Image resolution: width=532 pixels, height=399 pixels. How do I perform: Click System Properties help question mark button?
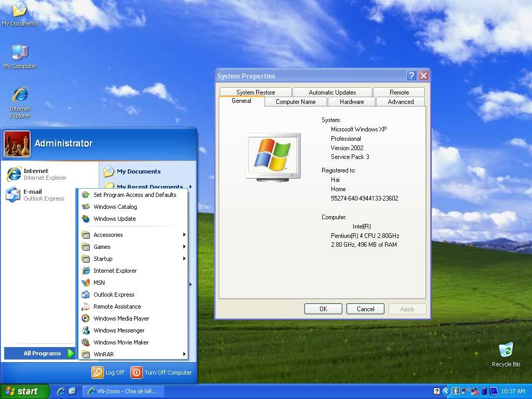pyautogui.click(x=411, y=76)
